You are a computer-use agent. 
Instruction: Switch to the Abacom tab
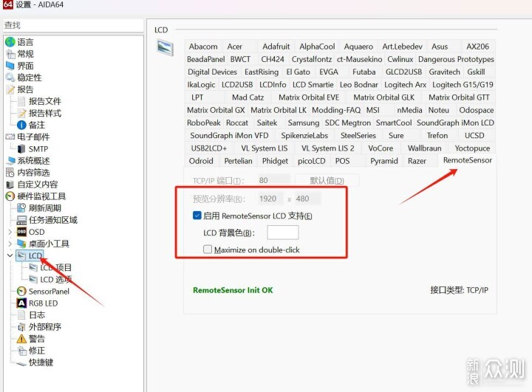coord(203,47)
